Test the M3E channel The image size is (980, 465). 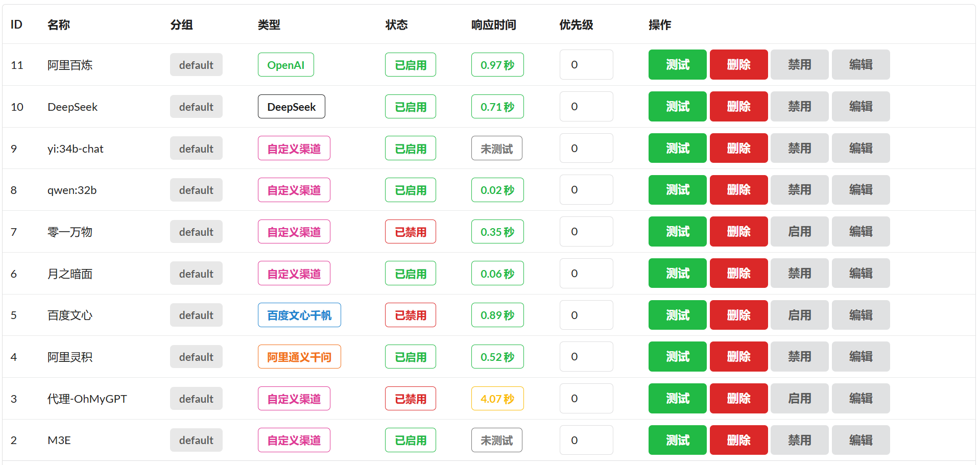coord(677,440)
